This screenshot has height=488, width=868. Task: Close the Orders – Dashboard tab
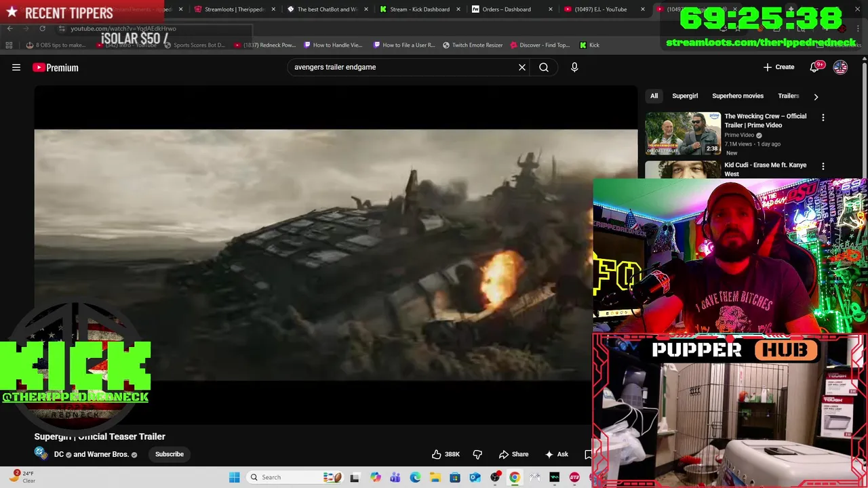point(551,9)
